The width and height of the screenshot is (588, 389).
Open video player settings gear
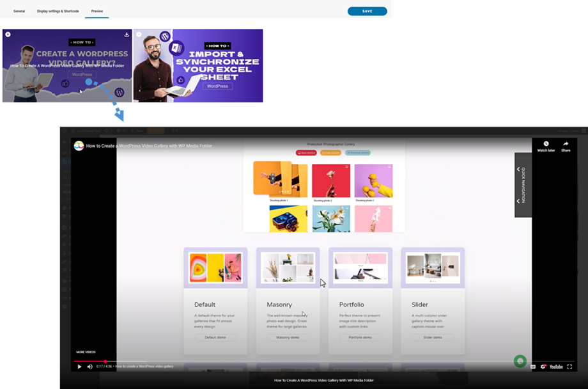tap(543, 367)
